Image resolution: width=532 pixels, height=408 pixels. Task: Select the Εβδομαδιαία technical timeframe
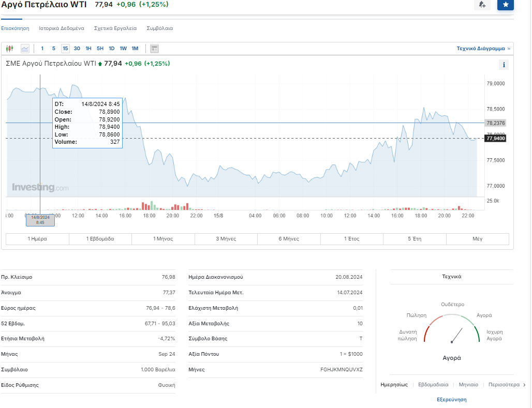click(x=433, y=385)
